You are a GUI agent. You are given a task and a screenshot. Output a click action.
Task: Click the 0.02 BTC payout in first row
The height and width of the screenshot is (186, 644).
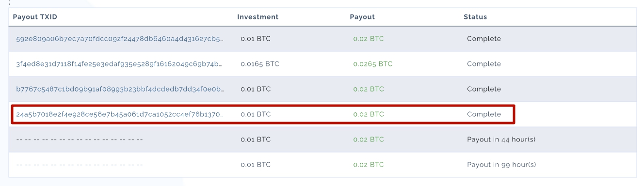tap(369, 39)
